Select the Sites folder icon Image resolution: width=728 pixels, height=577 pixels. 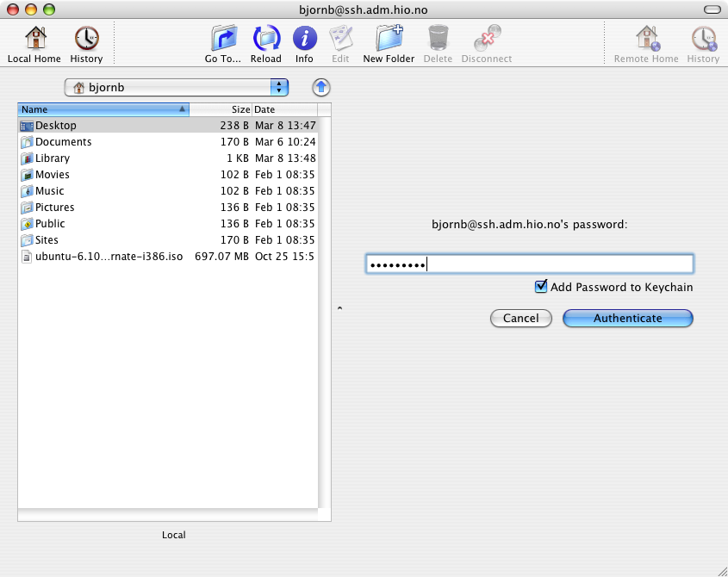point(27,240)
